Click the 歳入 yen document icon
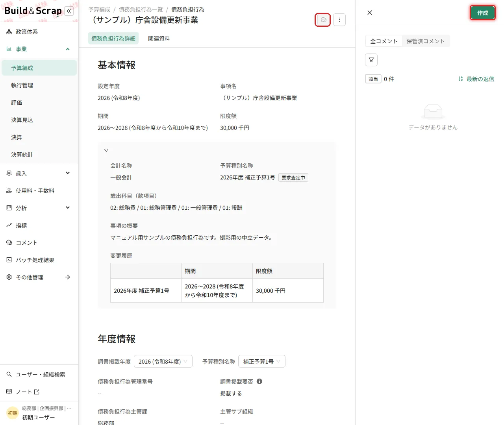 [9, 173]
